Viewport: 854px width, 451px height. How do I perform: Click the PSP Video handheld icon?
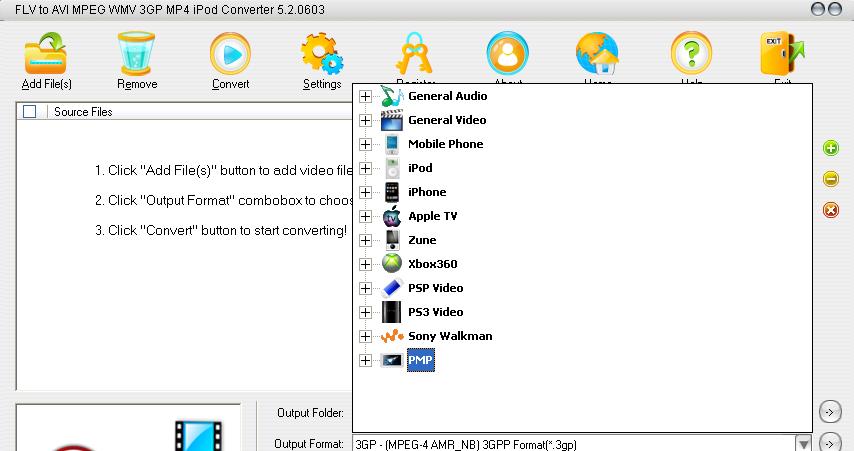click(392, 288)
